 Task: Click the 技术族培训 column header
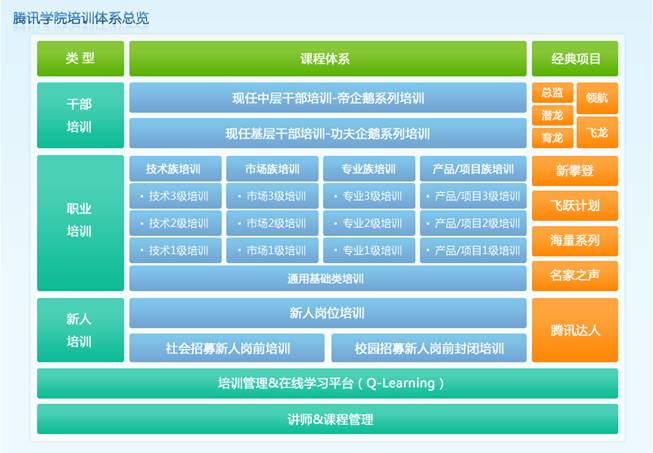[x=176, y=169]
